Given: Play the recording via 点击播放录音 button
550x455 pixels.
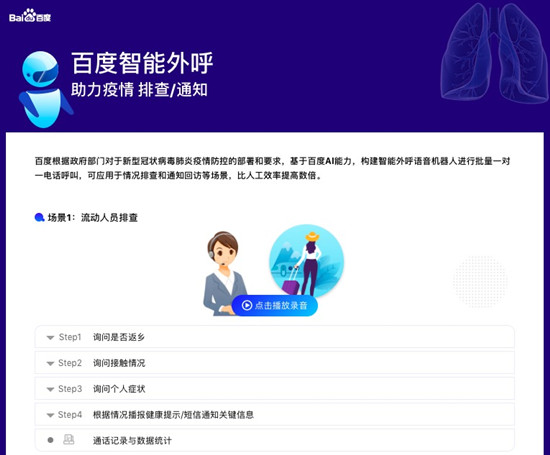Looking at the screenshot, I should pos(275,306).
